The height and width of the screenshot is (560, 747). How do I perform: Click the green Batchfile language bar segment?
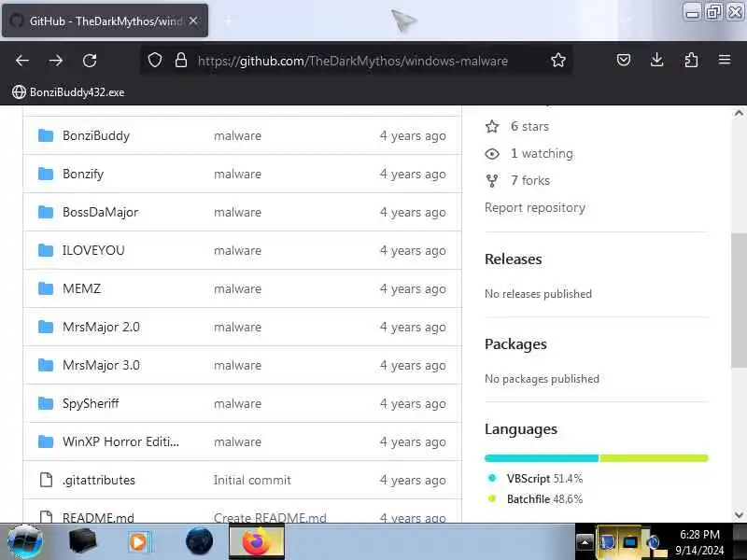coord(655,458)
